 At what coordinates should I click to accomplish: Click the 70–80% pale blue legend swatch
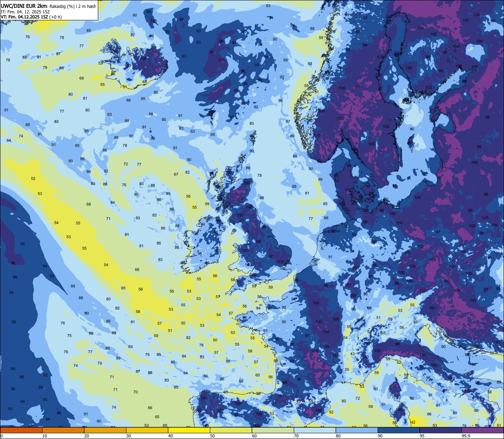coord(315,430)
